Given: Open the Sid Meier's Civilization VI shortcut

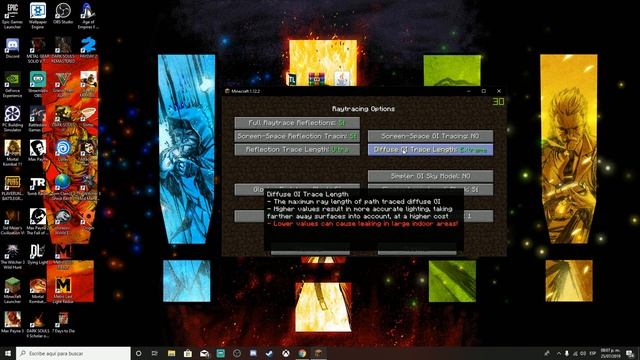Looking at the screenshot, I should [x=12, y=222].
